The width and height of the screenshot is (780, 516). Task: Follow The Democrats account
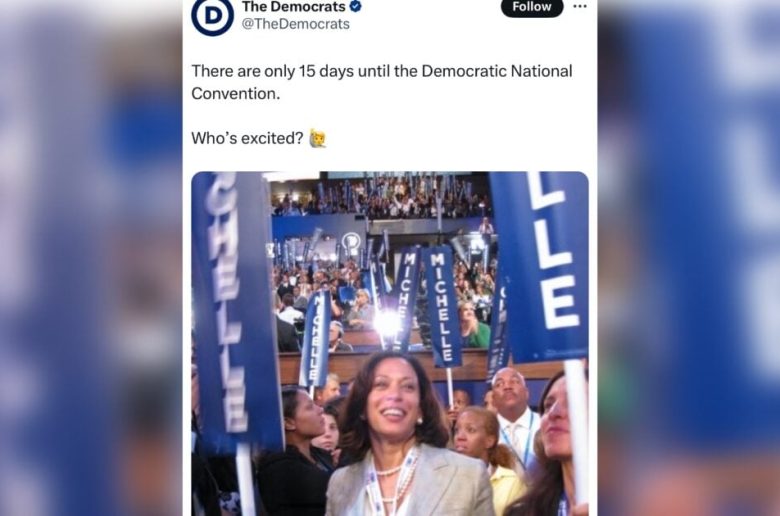532,7
